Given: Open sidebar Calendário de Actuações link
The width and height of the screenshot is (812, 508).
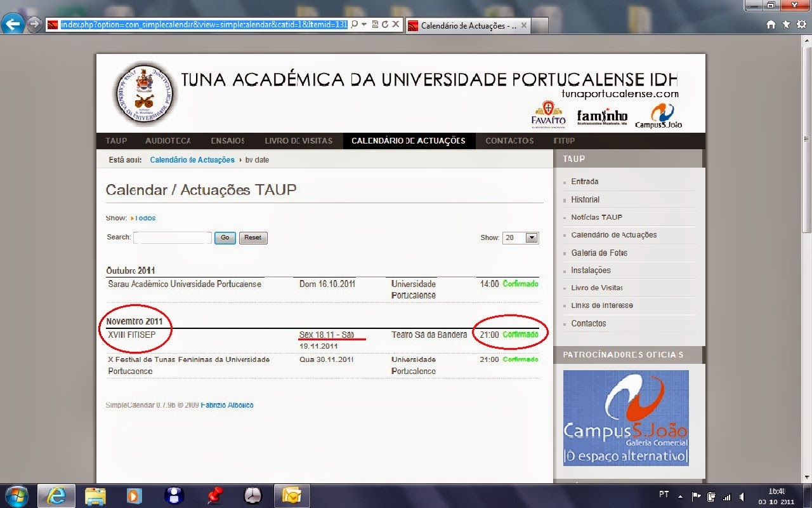Looking at the screenshot, I should click(x=613, y=235).
